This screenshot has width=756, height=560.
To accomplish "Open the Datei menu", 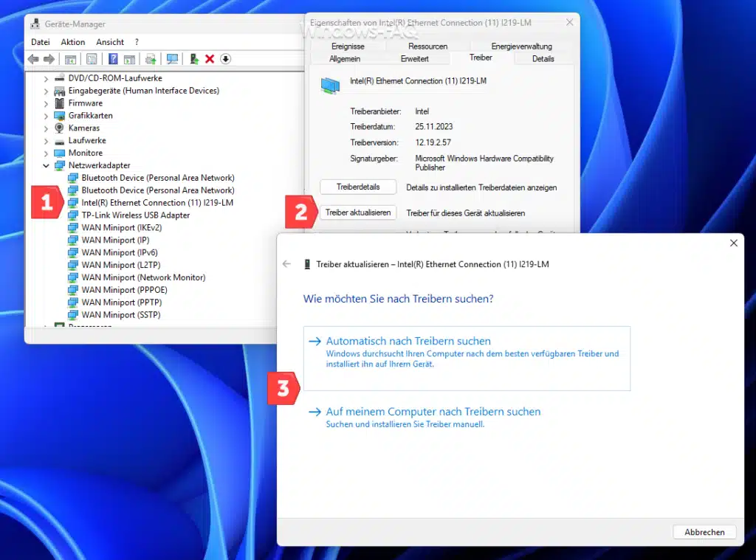I will point(41,42).
